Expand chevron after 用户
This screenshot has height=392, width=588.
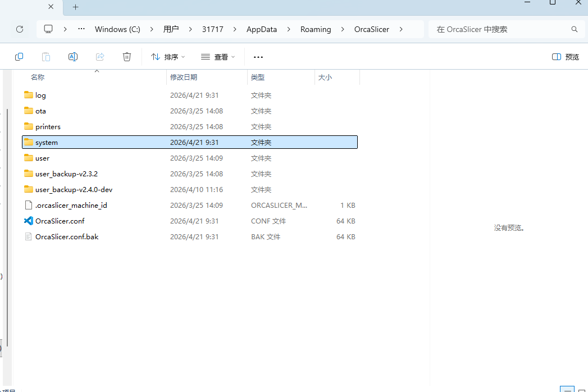pyautogui.click(x=190, y=29)
